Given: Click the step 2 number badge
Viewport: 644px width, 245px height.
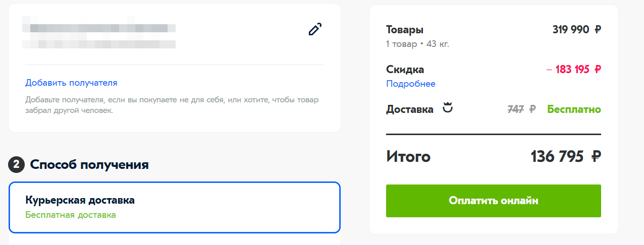Looking at the screenshot, I should point(16,164).
